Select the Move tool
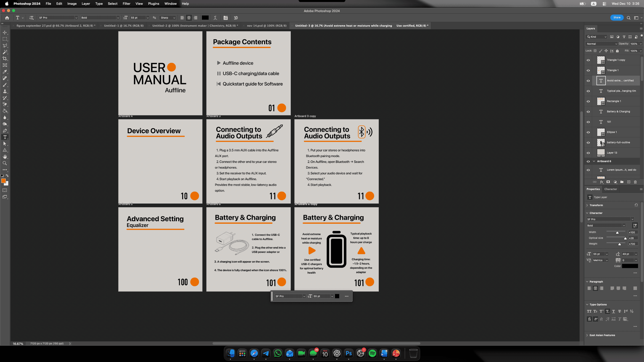Image resolution: width=644 pixels, height=362 pixels. pyautogui.click(x=5, y=33)
